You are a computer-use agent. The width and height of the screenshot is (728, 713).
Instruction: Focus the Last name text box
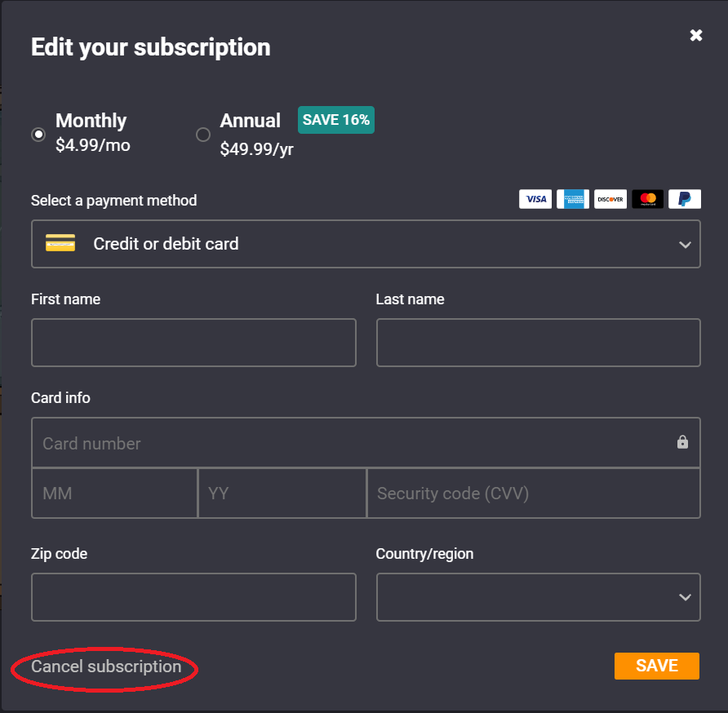click(x=538, y=343)
